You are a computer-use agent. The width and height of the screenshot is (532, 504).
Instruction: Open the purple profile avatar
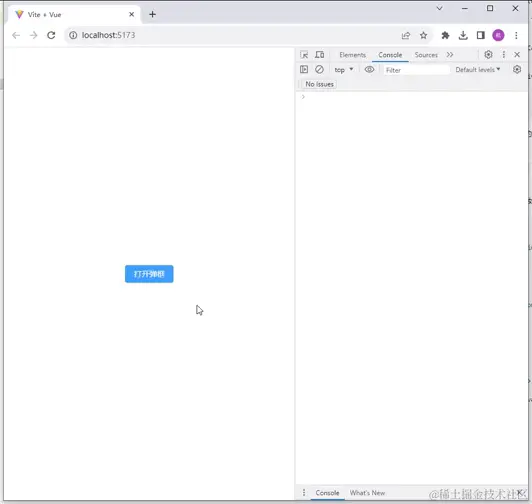(498, 35)
